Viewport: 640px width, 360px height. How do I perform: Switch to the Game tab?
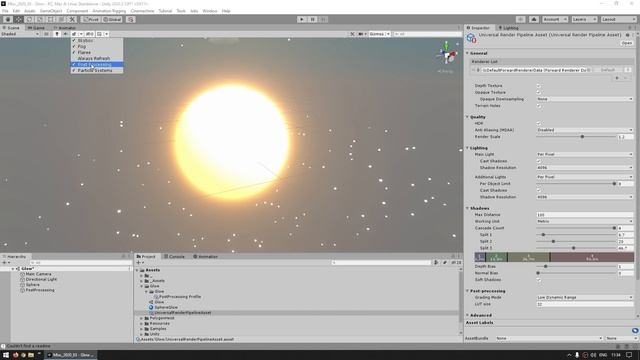pyautogui.click(x=36, y=28)
